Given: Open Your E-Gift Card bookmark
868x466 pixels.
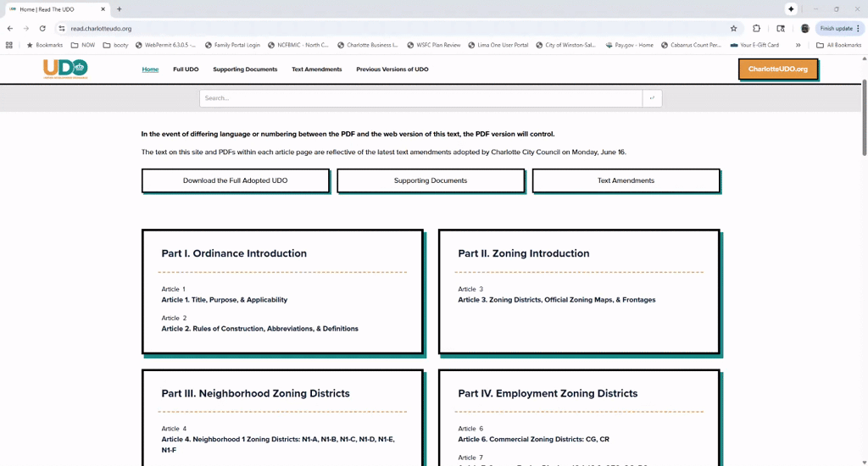Looking at the screenshot, I should (x=754, y=45).
